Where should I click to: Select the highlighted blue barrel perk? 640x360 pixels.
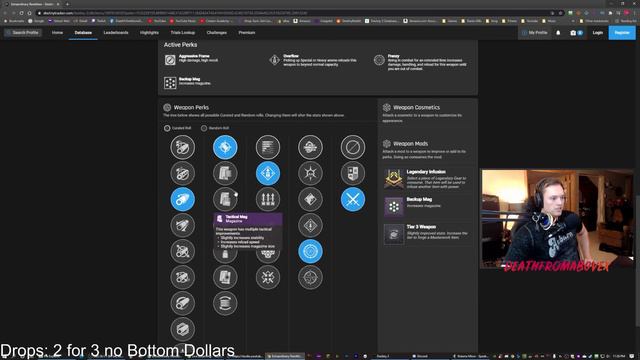[182, 199]
